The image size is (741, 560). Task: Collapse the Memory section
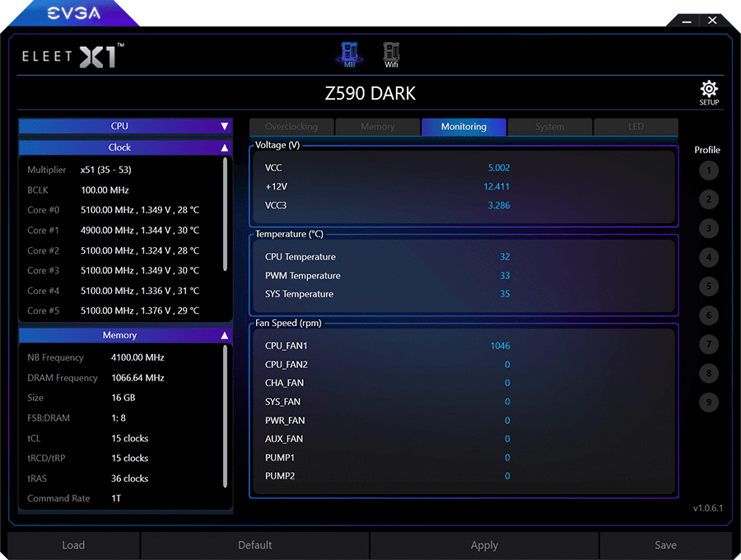click(224, 336)
